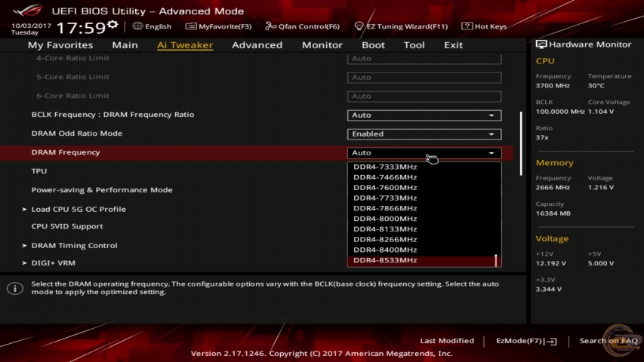644x362 pixels.
Task: Click CPU frequency value 3700 MHz
Action: (553, 86)
